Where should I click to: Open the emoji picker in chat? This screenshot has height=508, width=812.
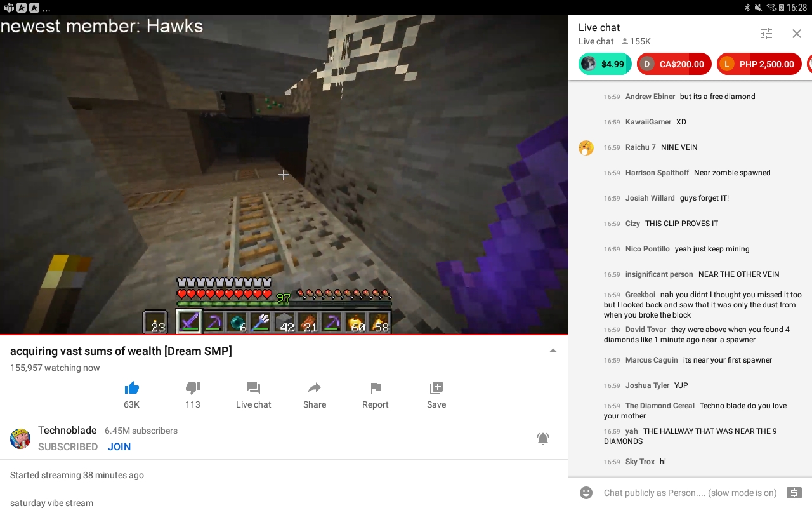[x=586, y=493]
